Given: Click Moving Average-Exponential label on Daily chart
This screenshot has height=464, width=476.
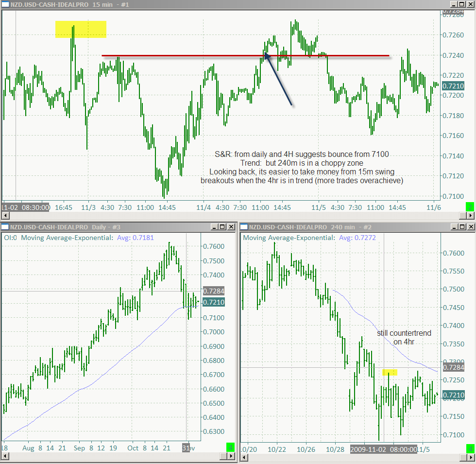Looking at the screenshot, I should [x=67, y=238].
